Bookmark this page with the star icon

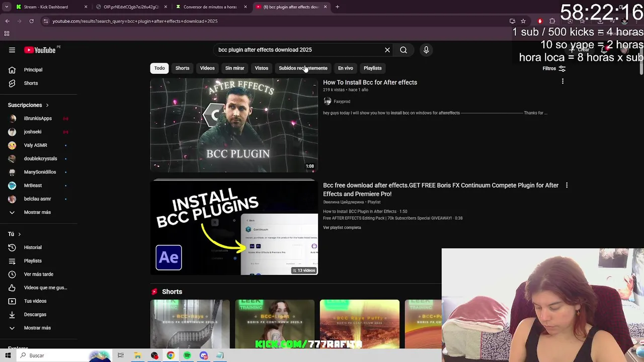tap(523, 21)
